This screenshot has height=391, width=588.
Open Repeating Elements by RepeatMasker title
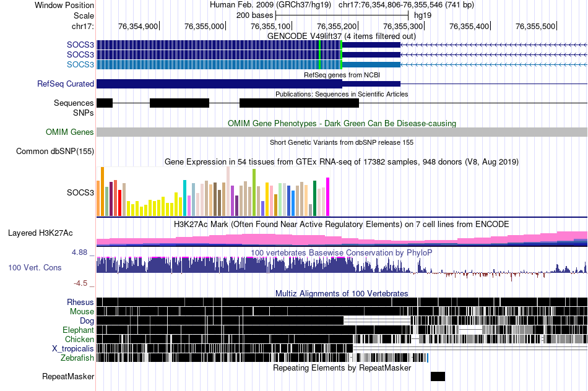pos(342,367)
